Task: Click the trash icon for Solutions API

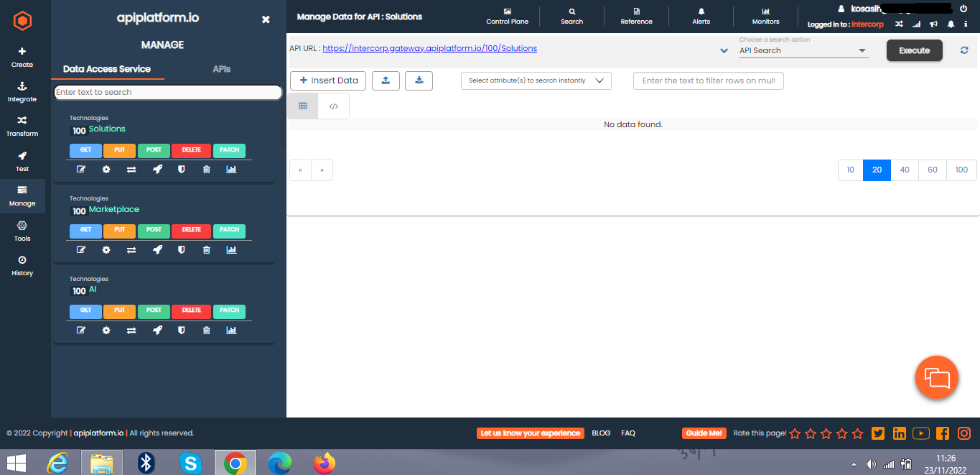Action: point(207,170)
